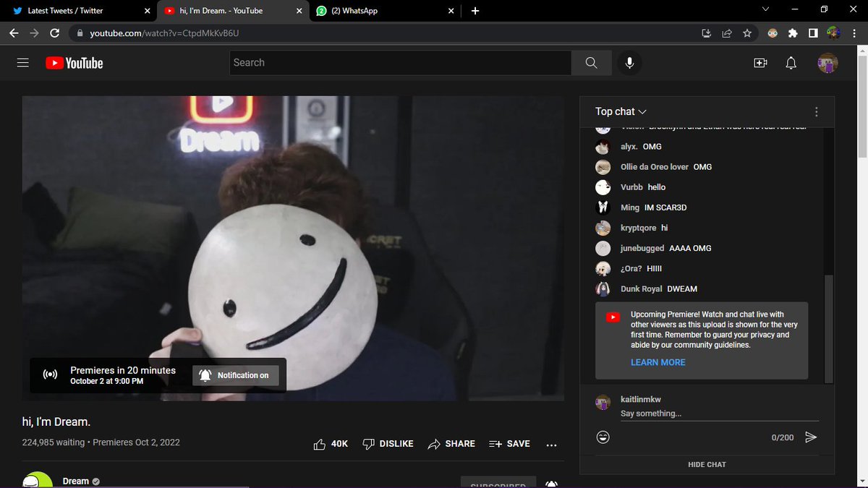Open more actions ellipsis under video
This screenshot has height=488, width=868.
pos(551,445)
